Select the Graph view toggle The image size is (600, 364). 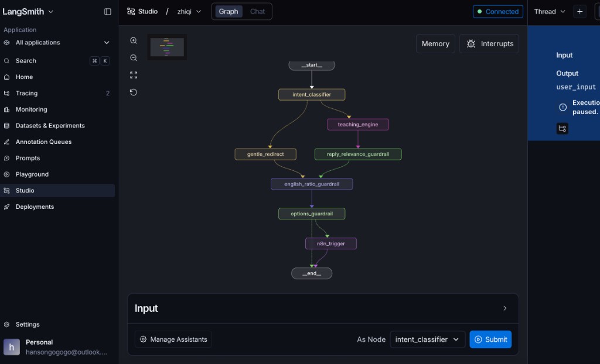(x=229, y=12)
